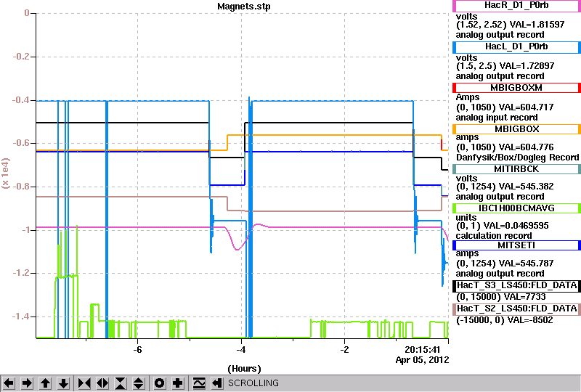
Task: Click the vertical hourglass-shaped zoom icon
Action: [121, 383]
